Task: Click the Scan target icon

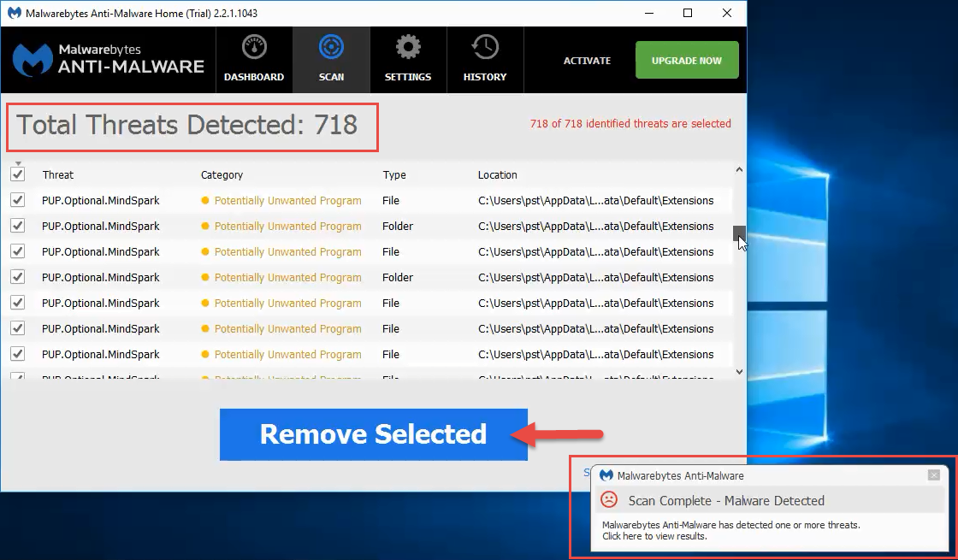Action: (x=331, y=47)
